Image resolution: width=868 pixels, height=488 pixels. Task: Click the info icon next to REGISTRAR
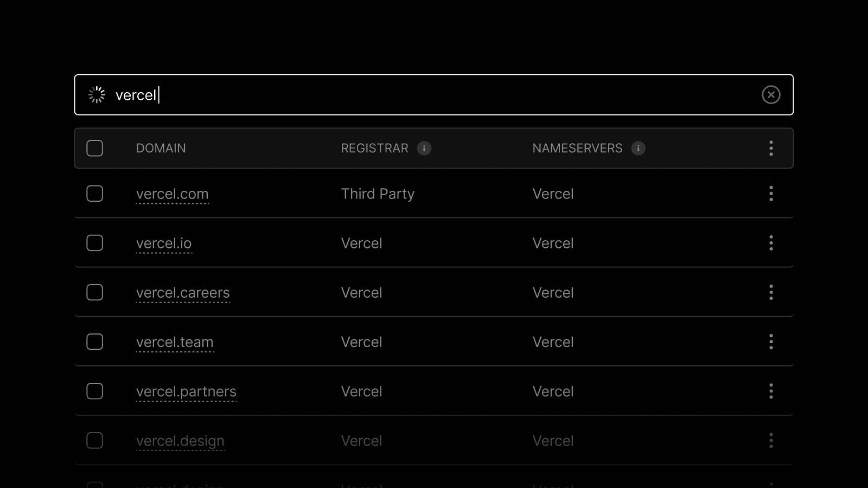pyautogui.click(x=425, y=148)
